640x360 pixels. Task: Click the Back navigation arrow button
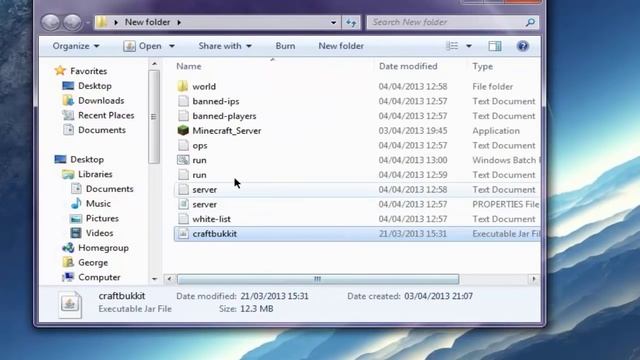pyautogui.click(x=51, y=22)
